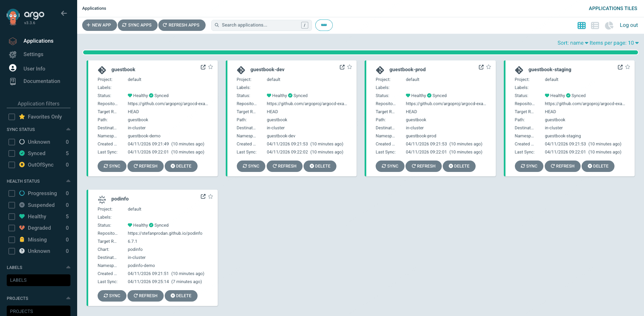Select the tiles grid view
Screen dimensions: 644x316
[x=582, y=25]
